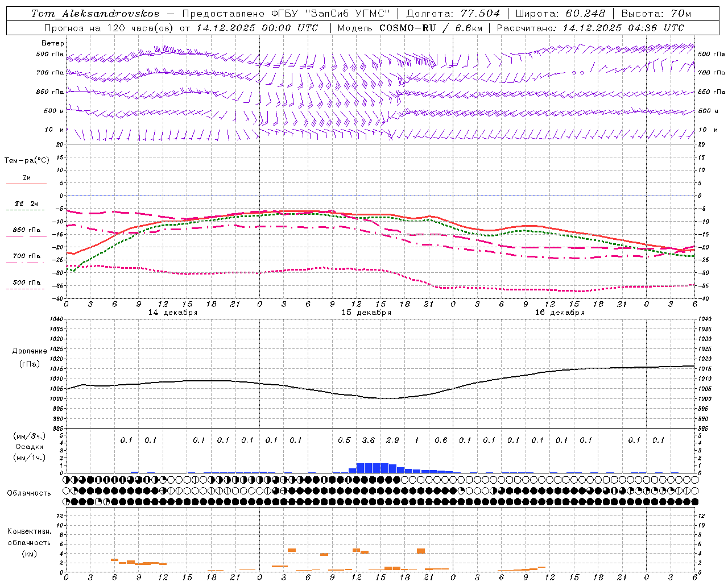Screen dimensions: 728x582
Task: Click the Ветер wind panel label
Action: tap(53, 43)
